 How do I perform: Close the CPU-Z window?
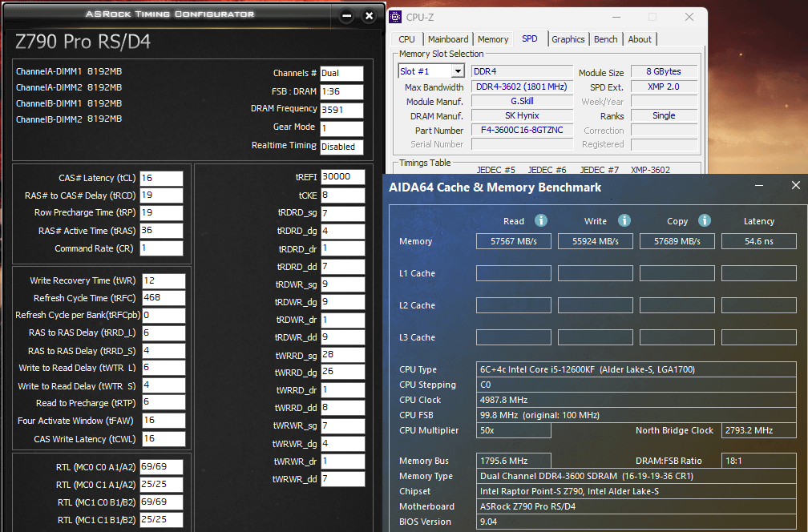(689, 17)
